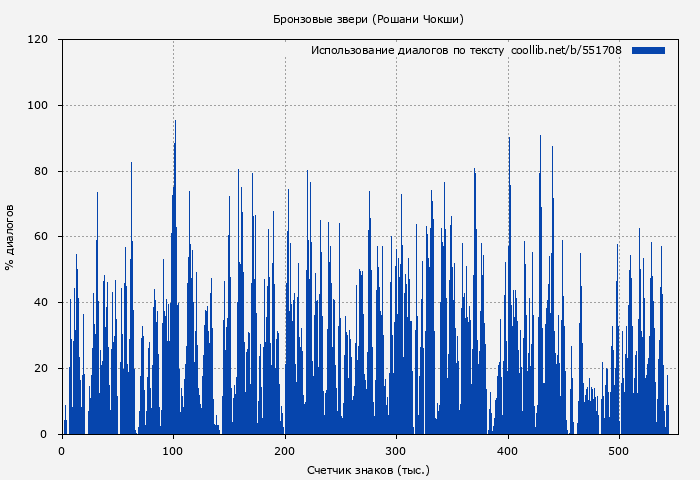Image resolution: width=700 pixels, height=480 pixels.
Task: Click the x-axis tick label 500
Action: [x=620, y=450]
